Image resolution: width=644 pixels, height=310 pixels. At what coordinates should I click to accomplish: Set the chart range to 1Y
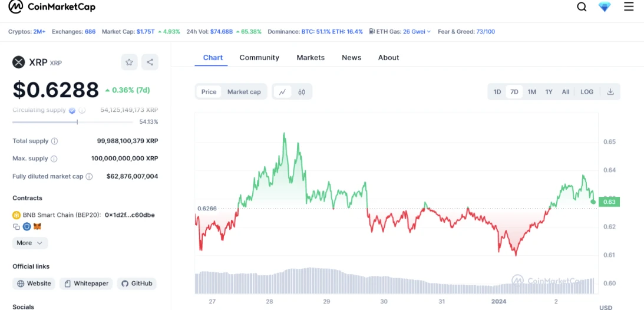[549, 92]
